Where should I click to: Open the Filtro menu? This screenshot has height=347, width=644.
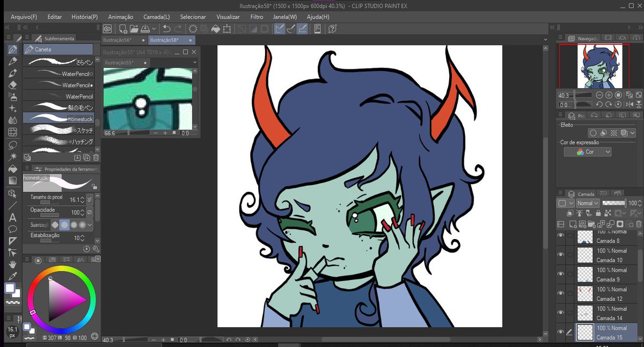(x=257, y=17)
